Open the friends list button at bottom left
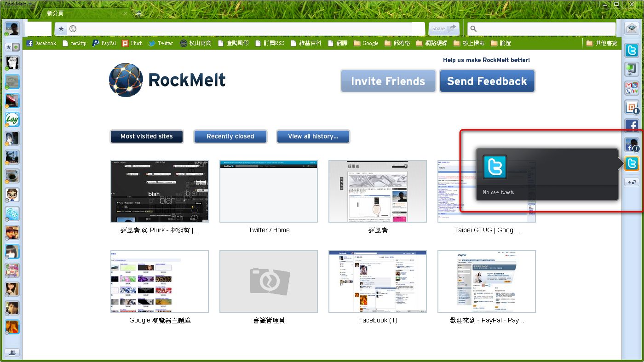The width and height of the screenshot is (644, 362). click(x=12, y=352)
